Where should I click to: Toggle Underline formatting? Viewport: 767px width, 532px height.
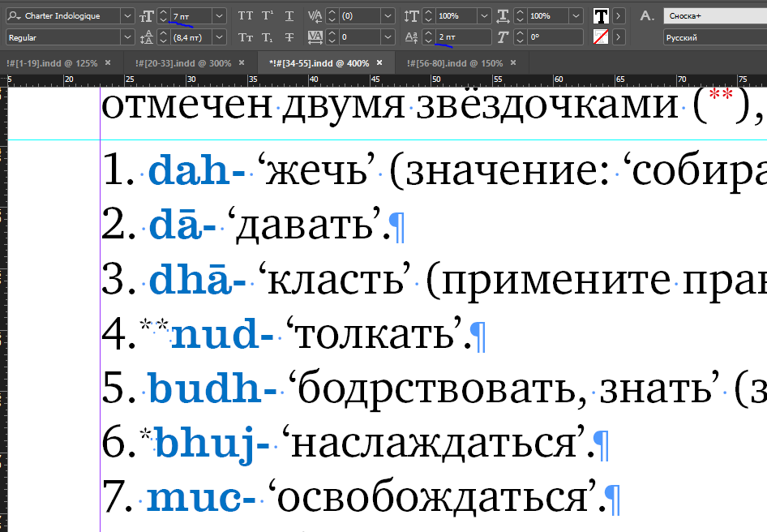(289, 15)
